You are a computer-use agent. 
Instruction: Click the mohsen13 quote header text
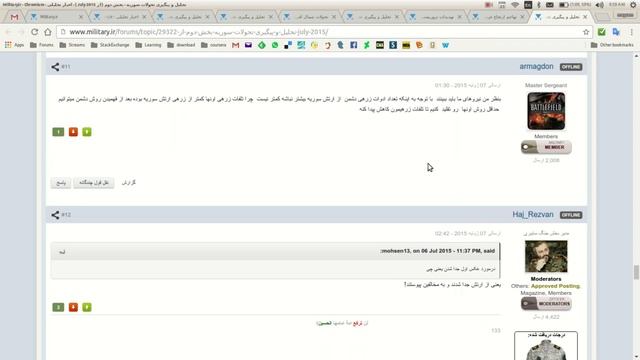coord(438,251)
